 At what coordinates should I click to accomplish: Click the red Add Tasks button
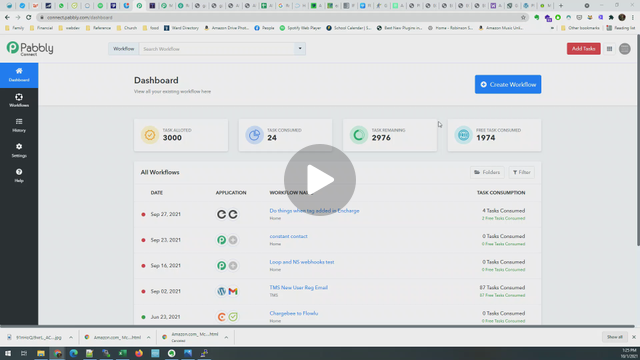click(x=583, y=49)
